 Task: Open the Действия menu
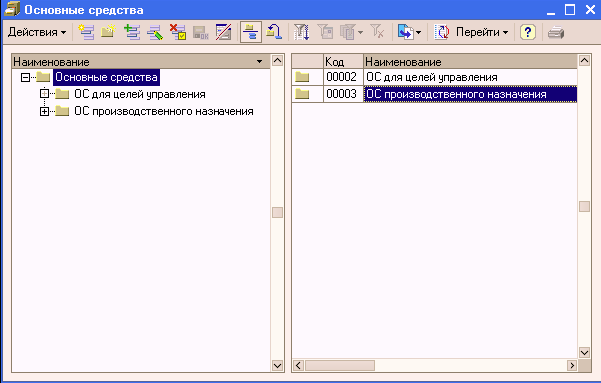37,32
